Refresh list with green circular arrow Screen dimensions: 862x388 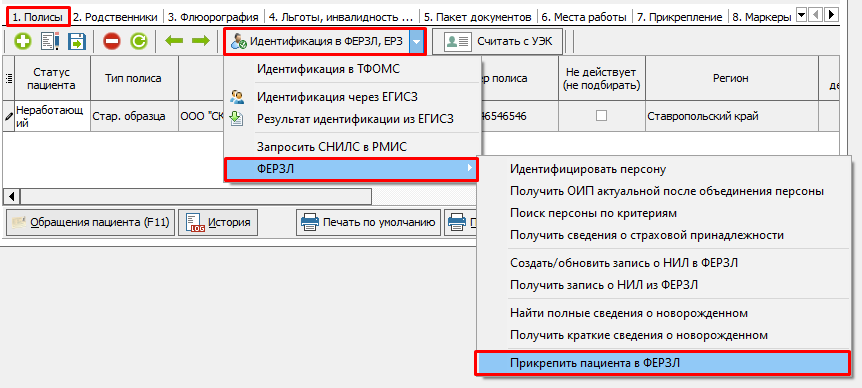(139, 42)
